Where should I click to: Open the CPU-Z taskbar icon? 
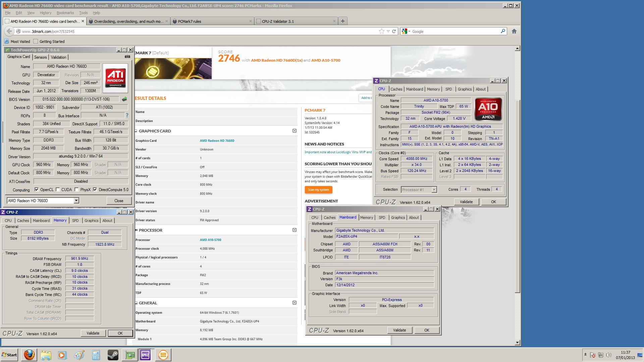tap(145, 355)
